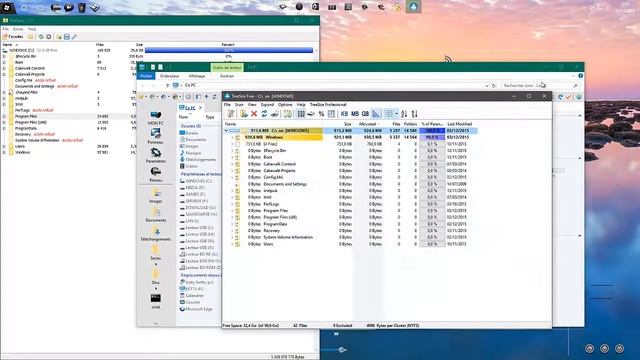Screen dimensions: 640x360
Task: Switch TreeSize units to KB
Action: pyautogui.click(x=344, y=114)
